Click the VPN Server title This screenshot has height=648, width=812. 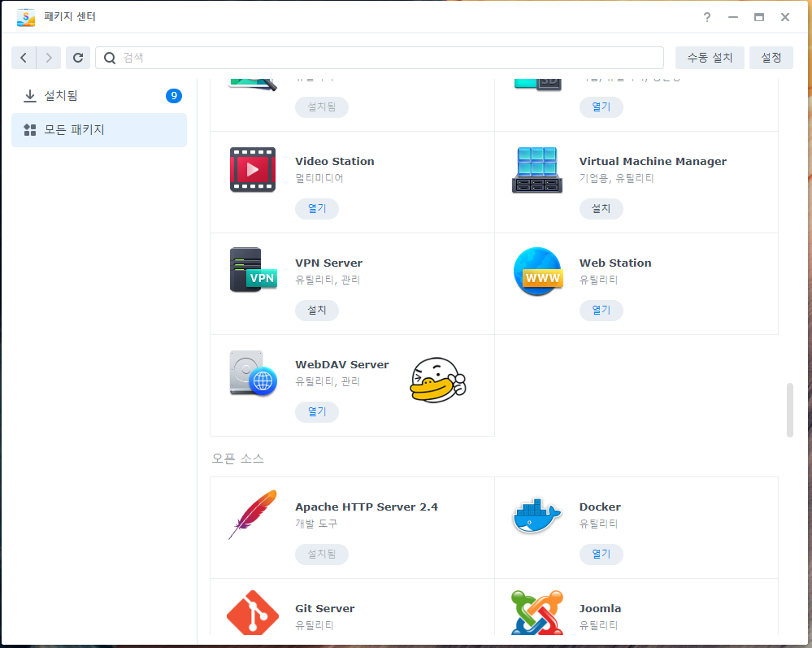pos(329,263)
